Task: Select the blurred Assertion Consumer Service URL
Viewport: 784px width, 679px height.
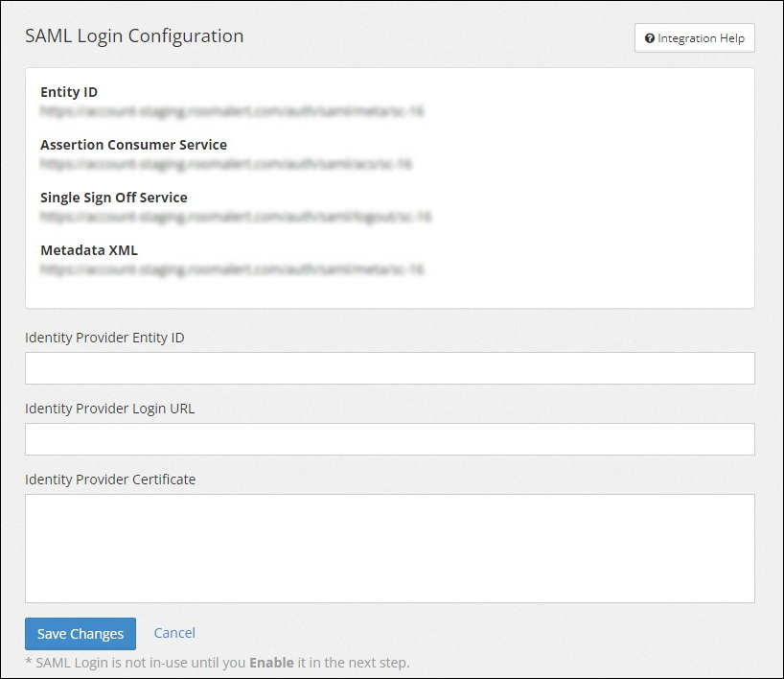Action: pos(226,164)
